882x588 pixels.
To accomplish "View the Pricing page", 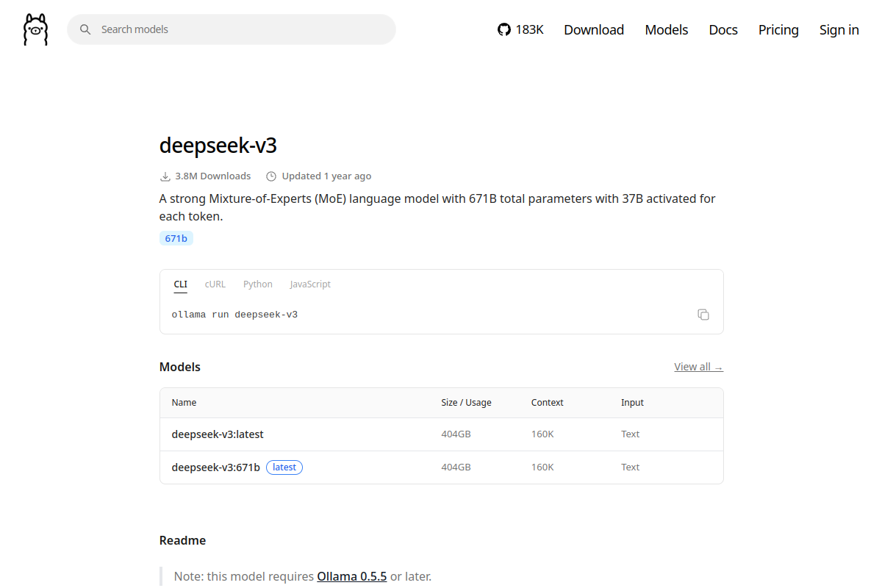I will [x=778, y=29].
